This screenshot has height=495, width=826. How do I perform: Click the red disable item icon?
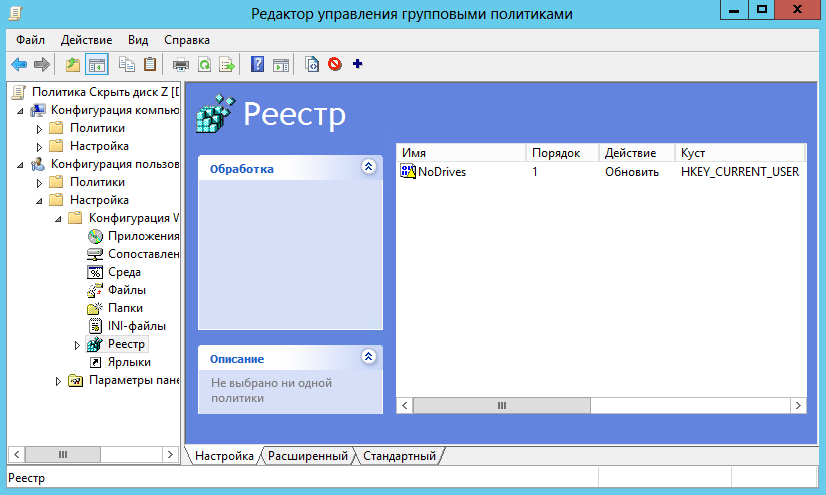click(335, 64)
